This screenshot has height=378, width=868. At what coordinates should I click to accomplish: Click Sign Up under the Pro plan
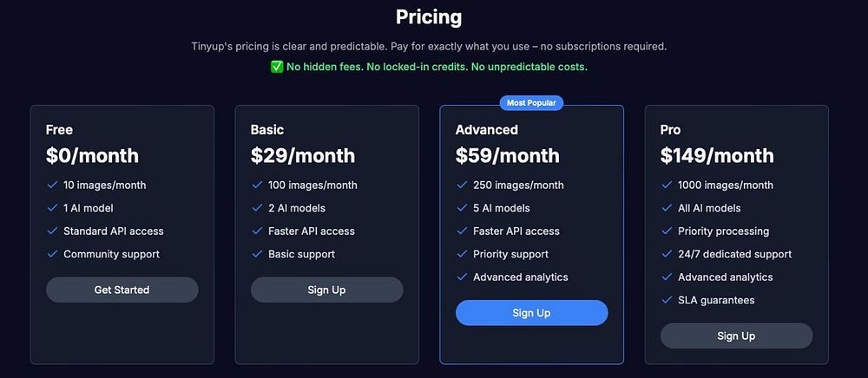coord(736,336)
